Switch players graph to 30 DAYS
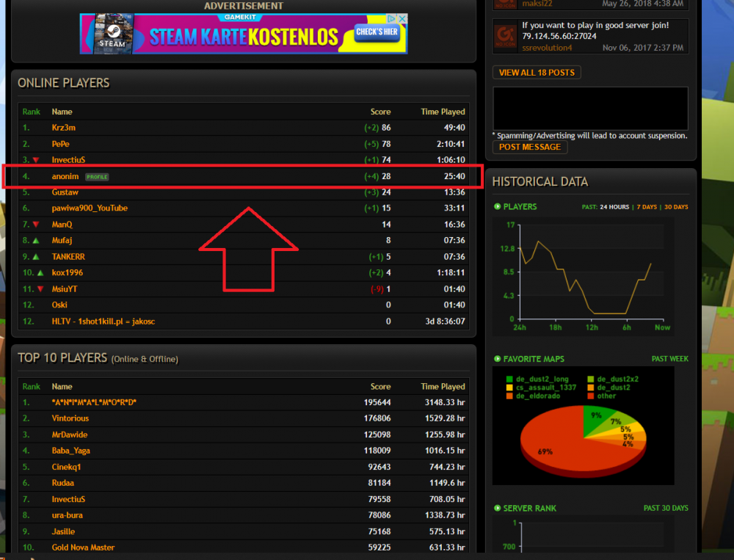Viewport: 734px width, 560px height. (x=675, y=207)
